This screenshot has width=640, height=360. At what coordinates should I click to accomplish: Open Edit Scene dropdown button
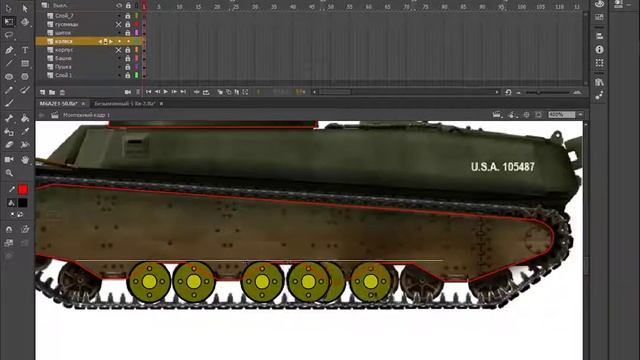tap(497, 115)
